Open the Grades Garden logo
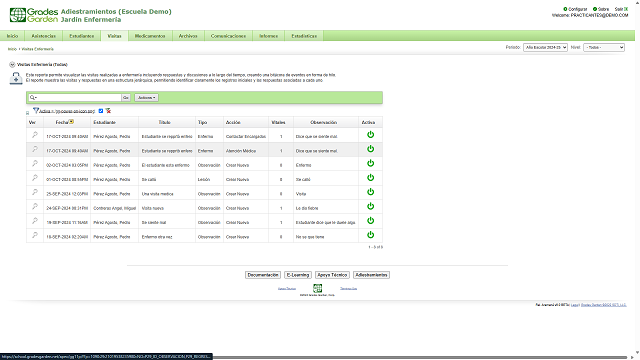This screenshot has width=640, height=360. tap(33, 15)
